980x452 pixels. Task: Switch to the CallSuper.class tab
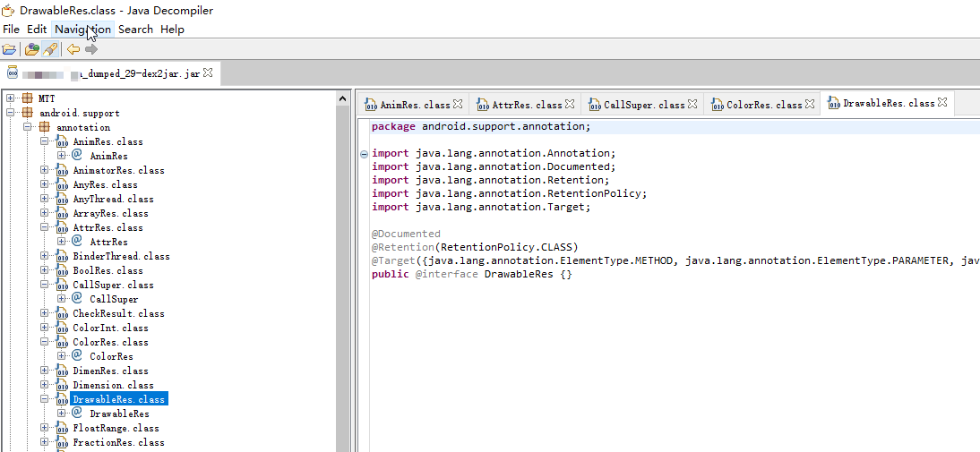642,104
